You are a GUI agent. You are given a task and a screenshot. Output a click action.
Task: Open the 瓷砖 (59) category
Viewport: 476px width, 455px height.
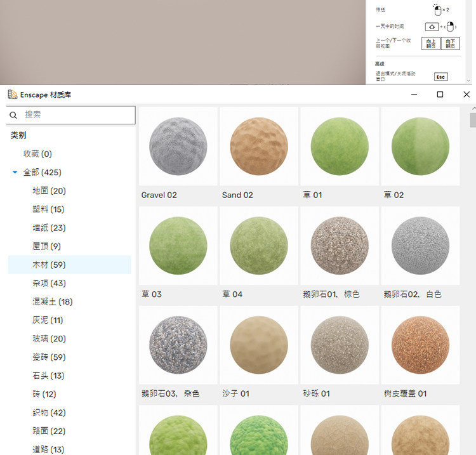click(49, 357)
